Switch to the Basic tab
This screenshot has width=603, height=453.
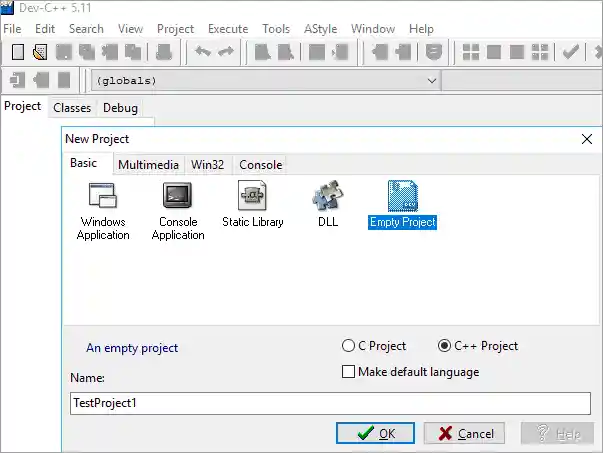coord(83,163)
